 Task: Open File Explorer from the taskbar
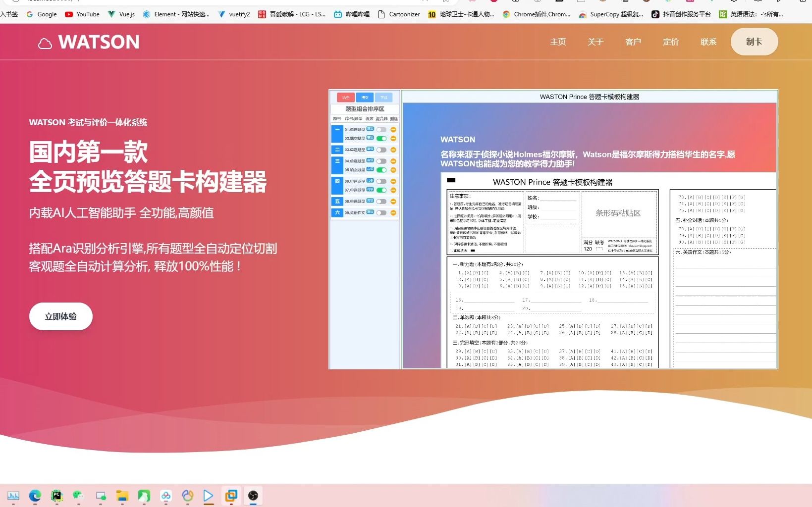(122, 496)
